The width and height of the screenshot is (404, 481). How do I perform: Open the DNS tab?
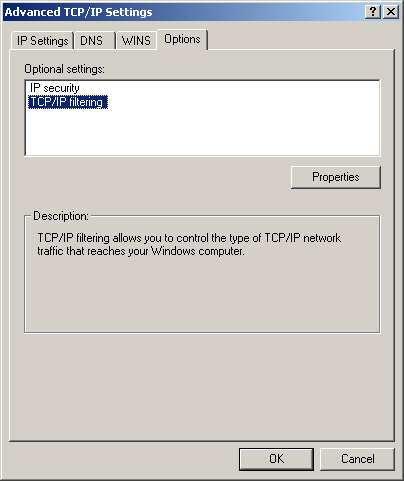(91, 41)
